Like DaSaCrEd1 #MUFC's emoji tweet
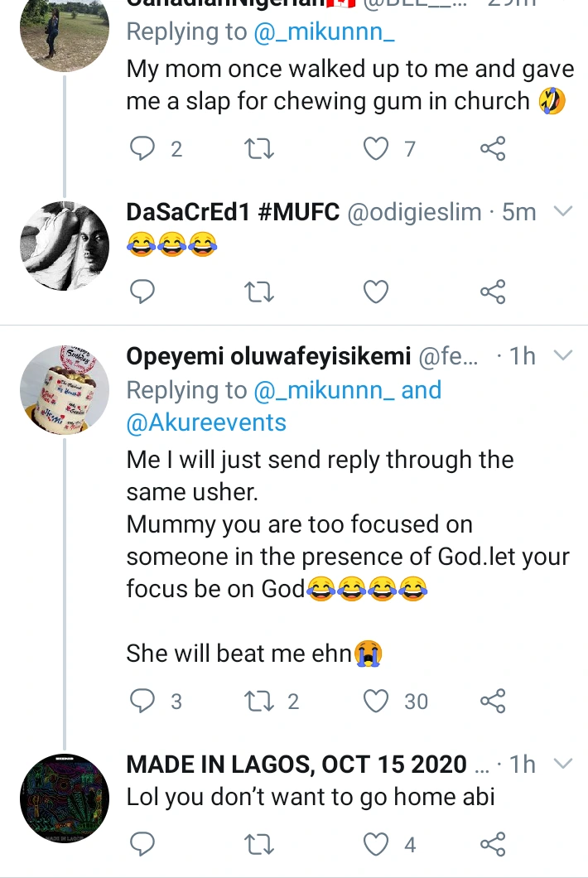588x878 pixels. pos(377,291)
